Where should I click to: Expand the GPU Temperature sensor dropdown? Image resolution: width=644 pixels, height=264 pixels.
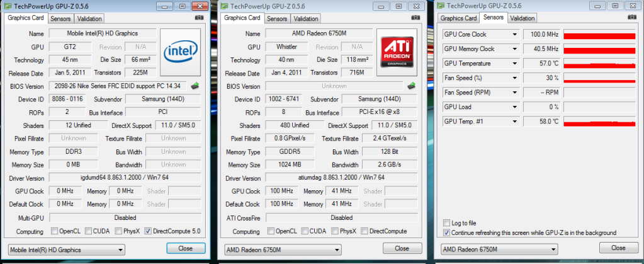click(514, 64)
